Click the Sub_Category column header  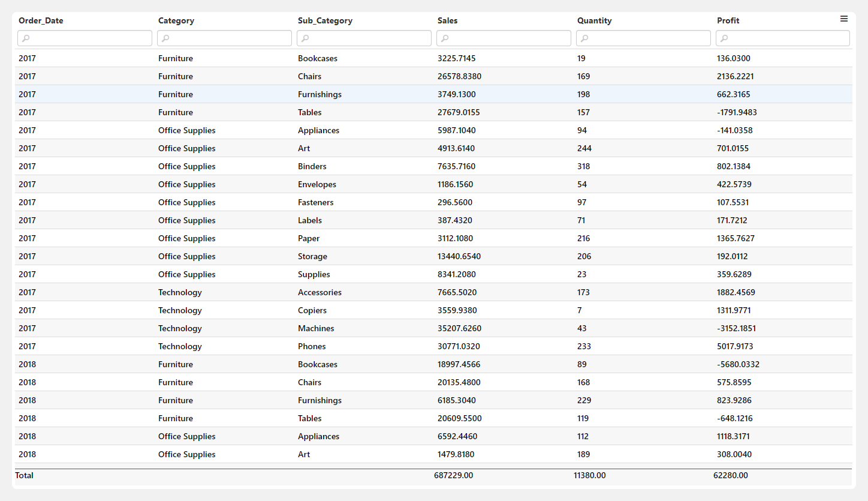coord(325,21)
